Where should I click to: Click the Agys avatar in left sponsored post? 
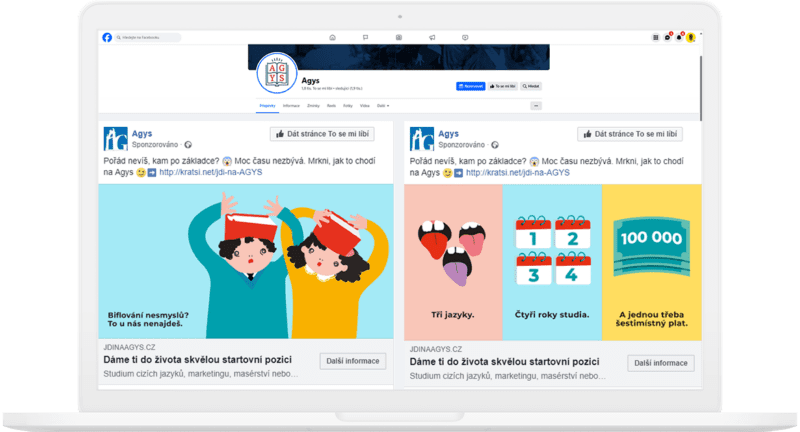(116, 138)
